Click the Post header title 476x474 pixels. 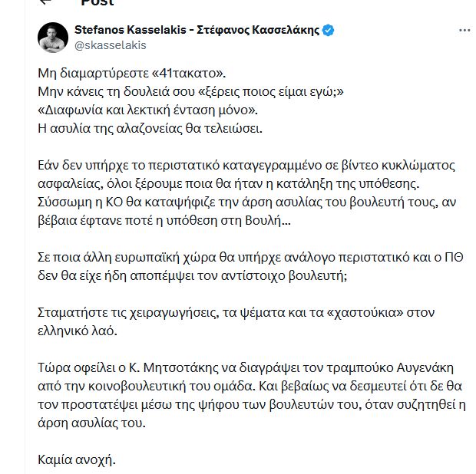point(97,3)
